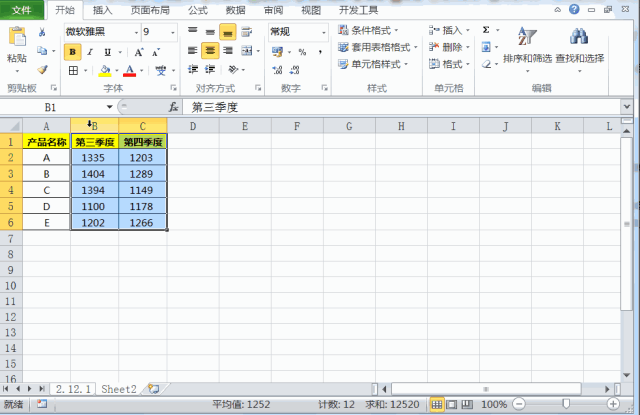The height and width of the screenshot is (415, 640).
Task: Open the Sheet2 worksheet tab
Action: (119, 389)
